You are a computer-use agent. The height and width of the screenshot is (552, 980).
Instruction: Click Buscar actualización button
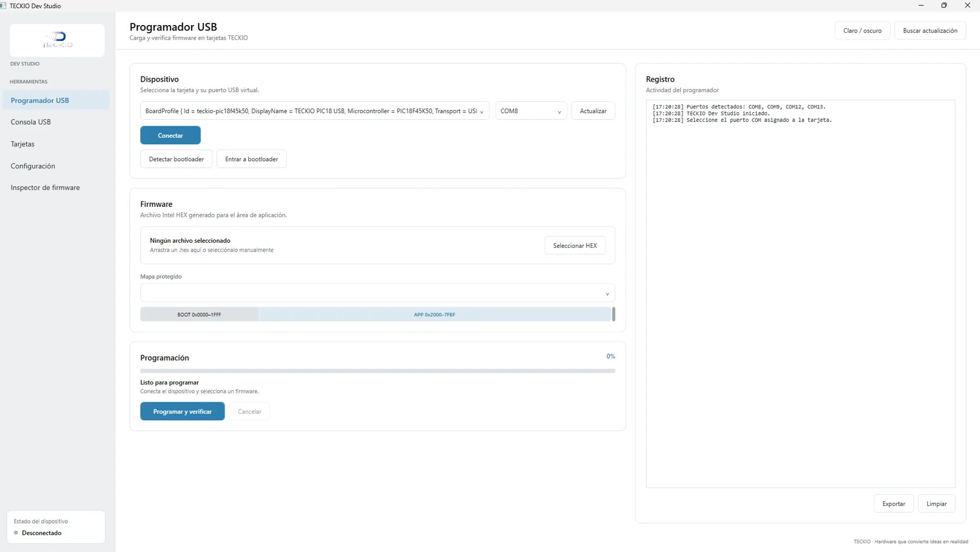coord(930,30)
